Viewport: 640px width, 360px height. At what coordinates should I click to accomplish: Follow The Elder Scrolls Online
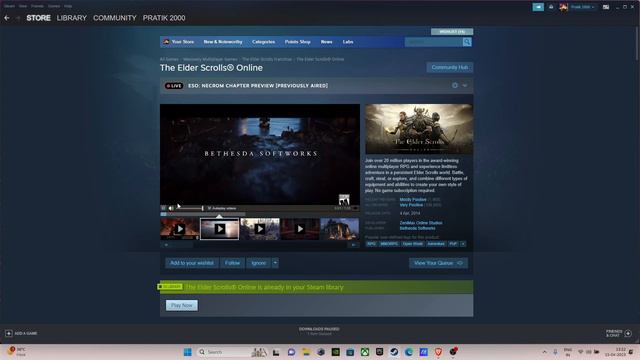pyautogui.click(x=232, y=263)
